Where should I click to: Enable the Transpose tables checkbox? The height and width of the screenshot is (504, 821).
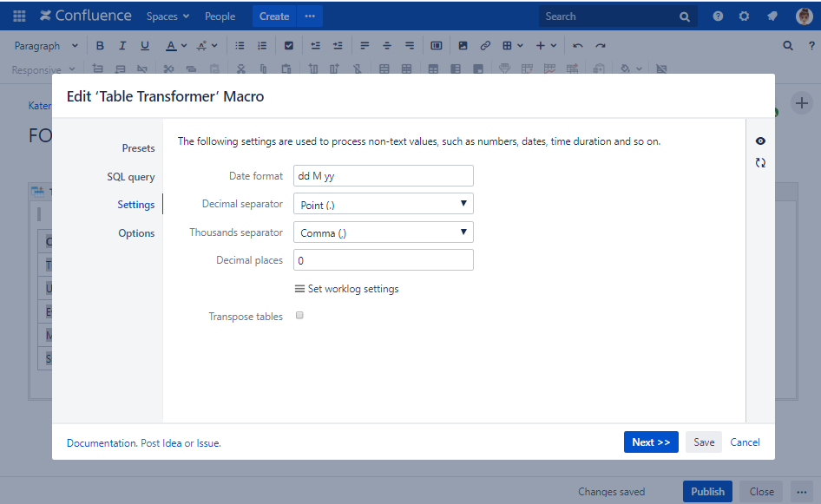(x=299, y=316)
